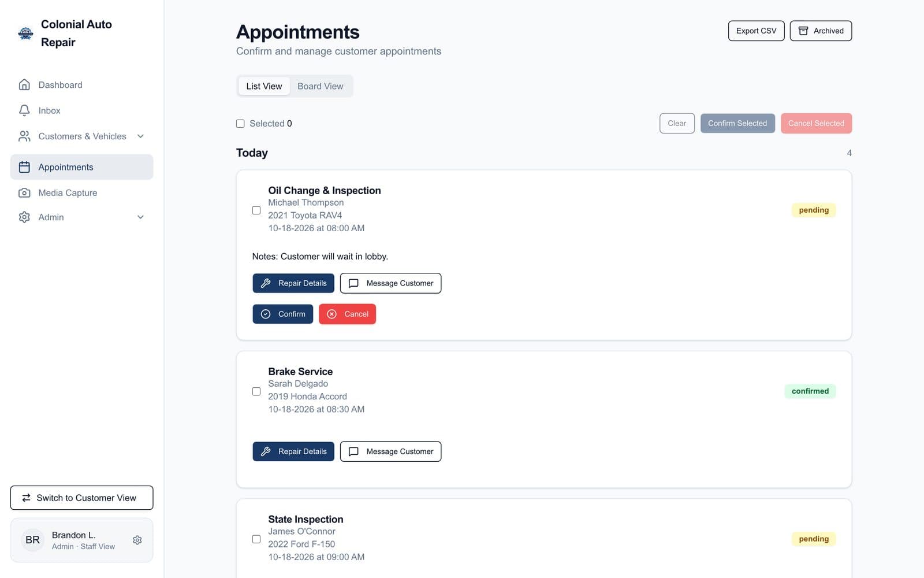Screen dimensions: 924x578
Task: Click the Today count number 4
Action: point(849,153)
